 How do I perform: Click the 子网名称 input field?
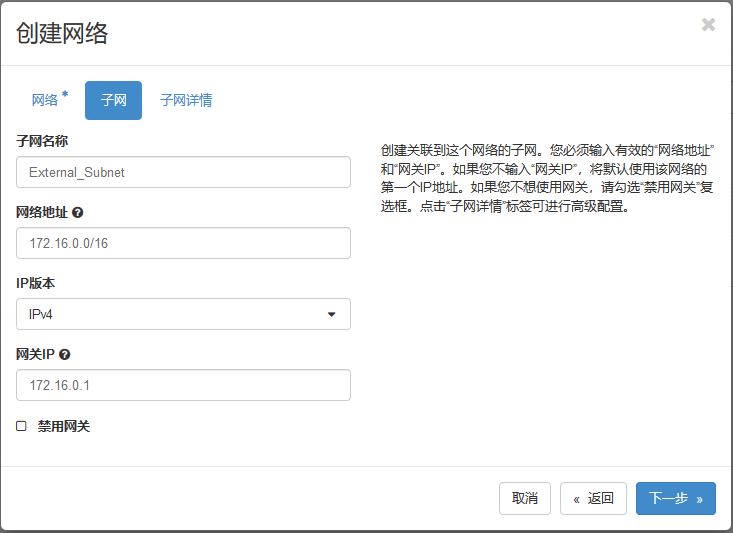pyautogui.click(x=183, y=172)
